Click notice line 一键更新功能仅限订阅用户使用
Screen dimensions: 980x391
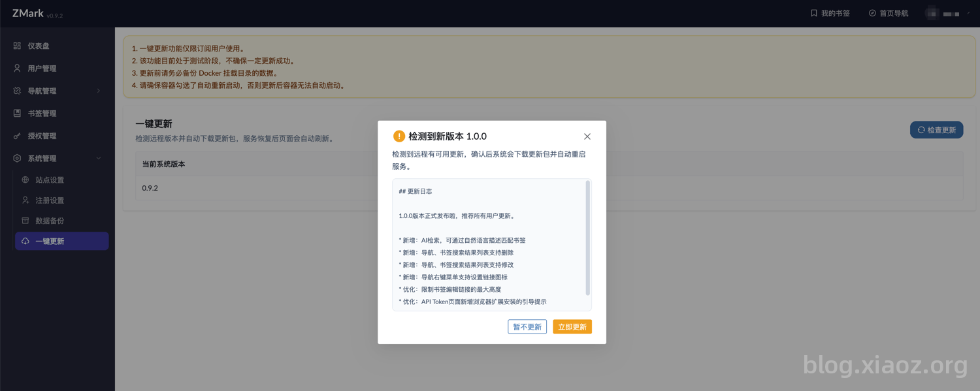click(188, 48)
